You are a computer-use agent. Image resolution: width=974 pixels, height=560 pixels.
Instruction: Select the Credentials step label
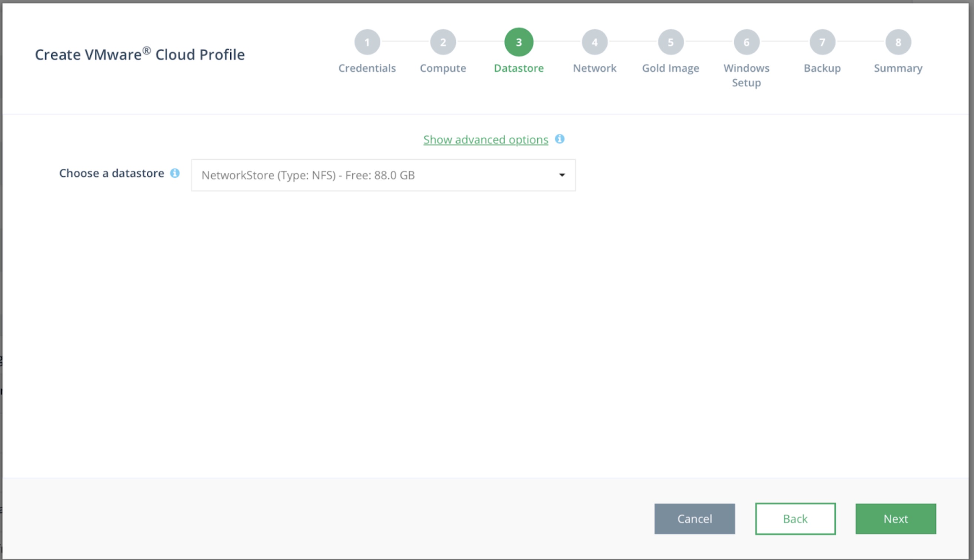point(367,68)
